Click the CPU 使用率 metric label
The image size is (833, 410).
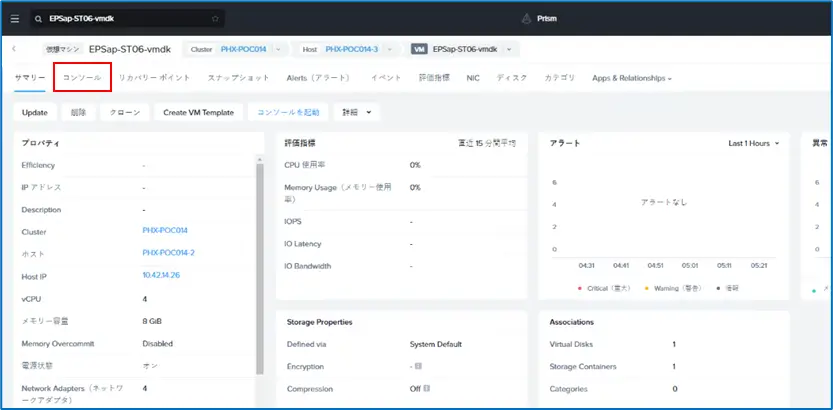point(305,165)
